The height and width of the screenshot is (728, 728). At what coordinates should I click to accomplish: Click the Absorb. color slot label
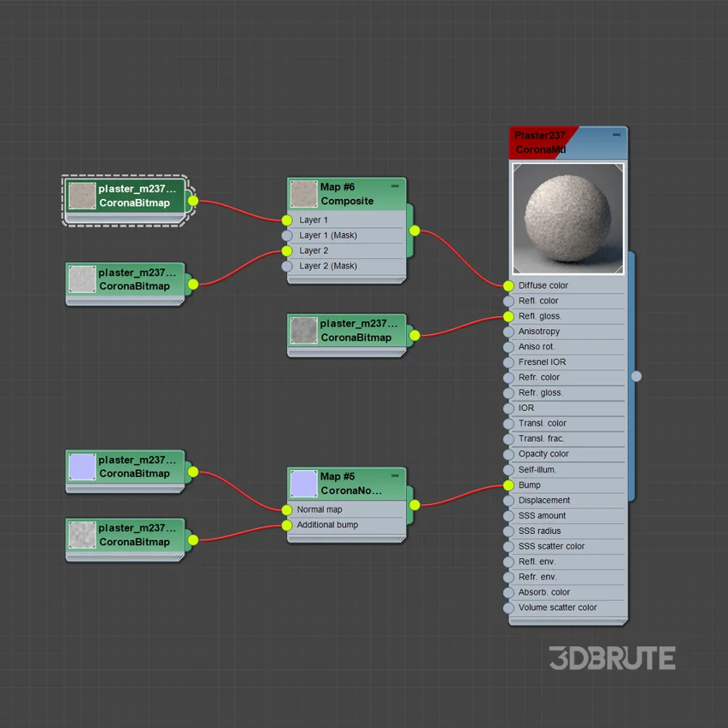pos(544,592)
